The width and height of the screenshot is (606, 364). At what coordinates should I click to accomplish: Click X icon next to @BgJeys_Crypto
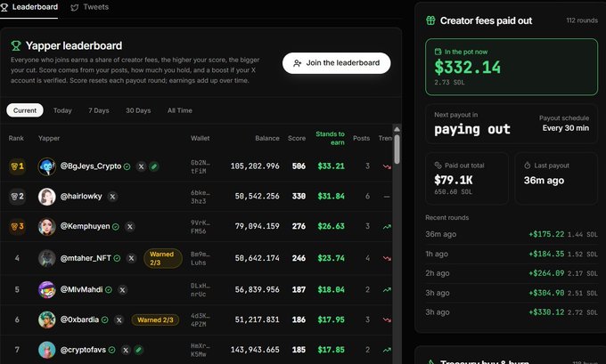(x=141, y=166)
